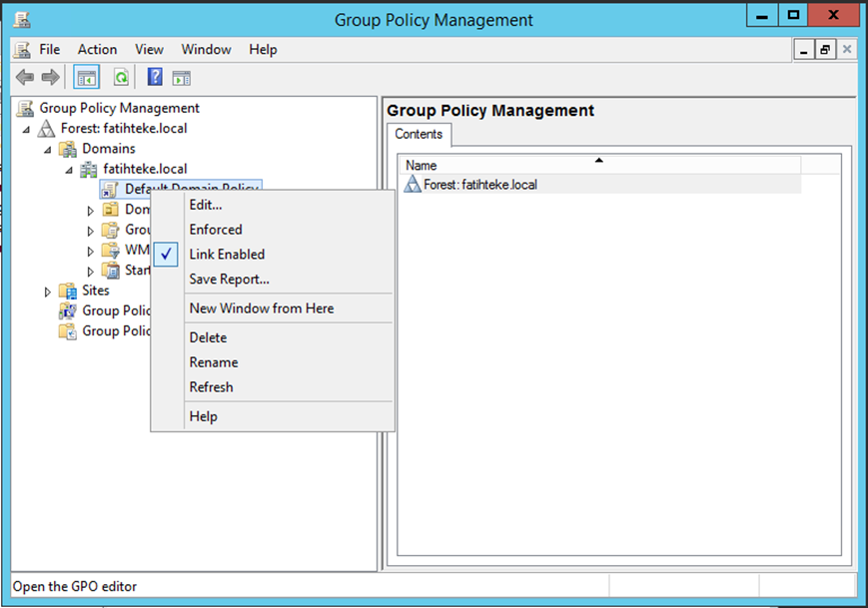Open the Help menu in the menu bar
Viewport: 868px width, 608px height.
(x=263, y=50)
